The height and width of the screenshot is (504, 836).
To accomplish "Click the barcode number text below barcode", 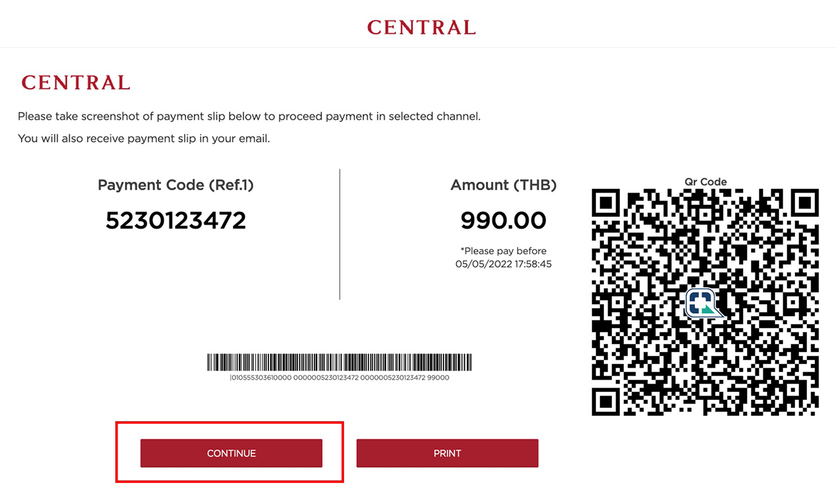I will point(339,377).
